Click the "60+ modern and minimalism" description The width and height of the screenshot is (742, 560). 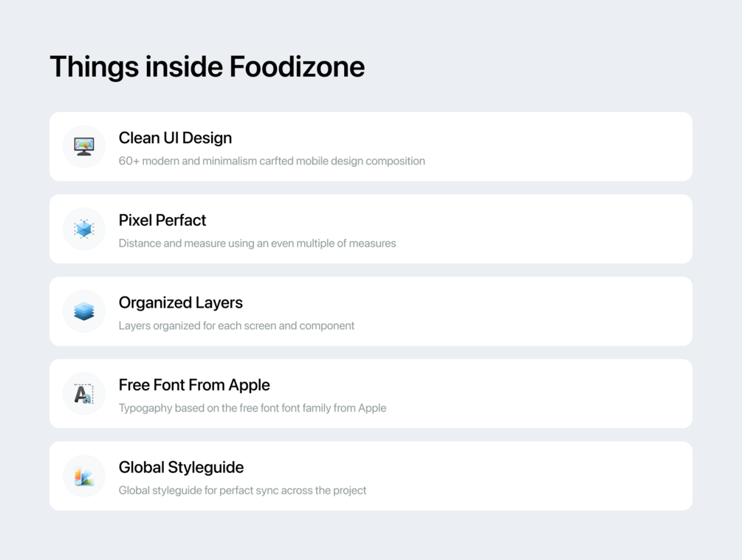tap(272, 161)
